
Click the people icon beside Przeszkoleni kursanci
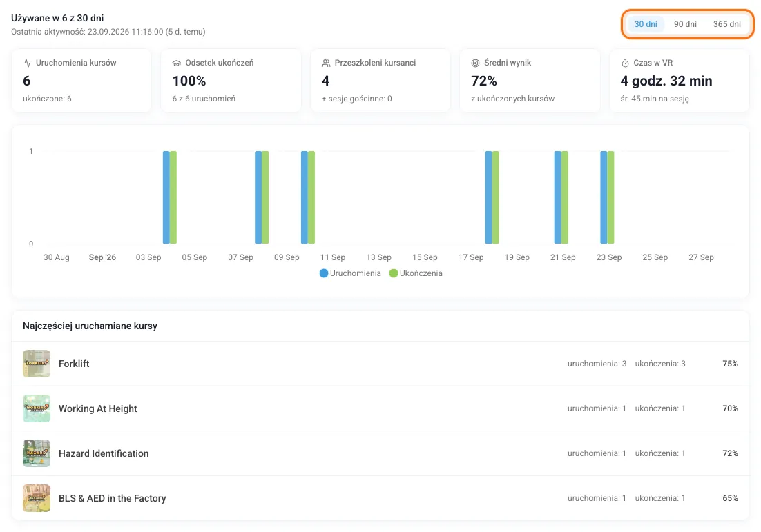(326, 63)
